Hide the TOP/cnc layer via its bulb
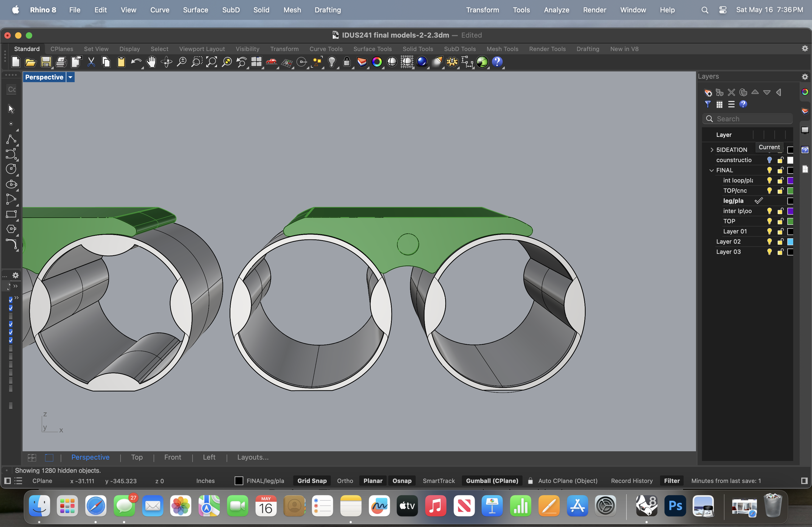Viewport: 812px width, 527px height. click(769, 190)
